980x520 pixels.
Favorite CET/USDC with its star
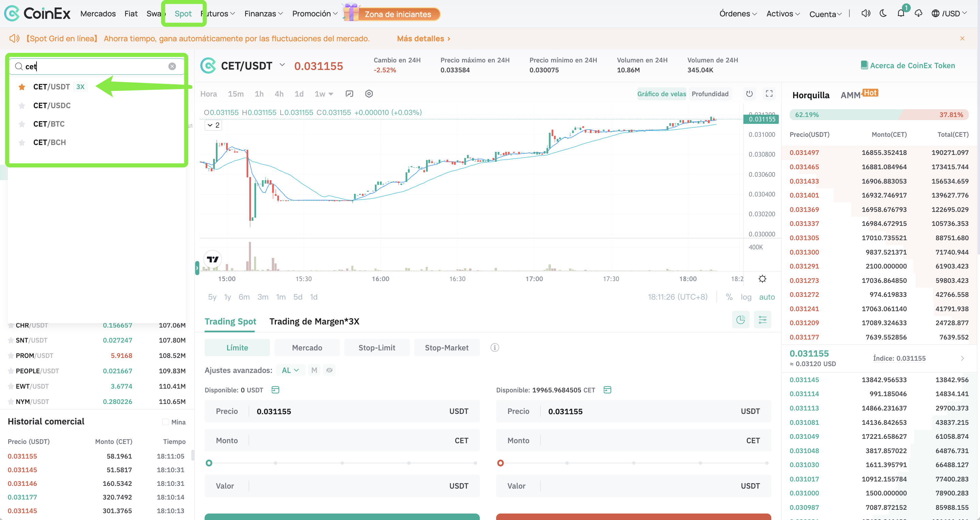click(x=22, y=105)
